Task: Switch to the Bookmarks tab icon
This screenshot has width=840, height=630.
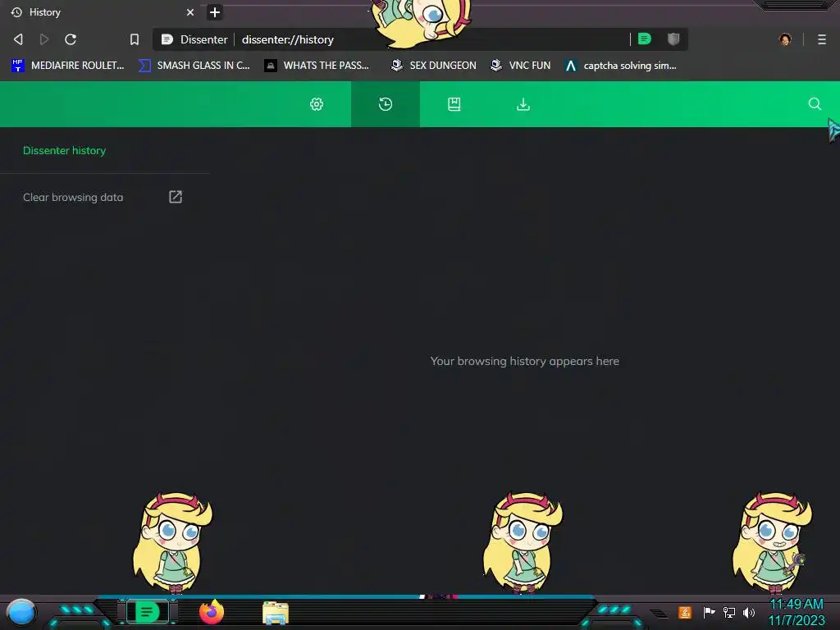Action: (454, 104)
